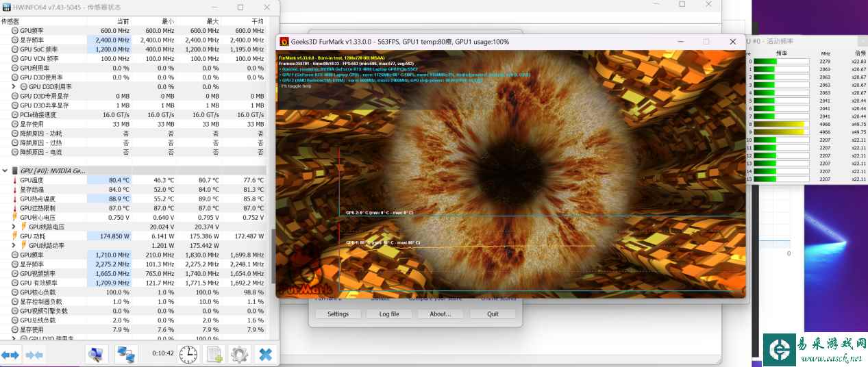Image resolution: width=868 pixels, height=367 pixels.
Task: Click the Quit button in FurMark
Action: pos(493,314)
